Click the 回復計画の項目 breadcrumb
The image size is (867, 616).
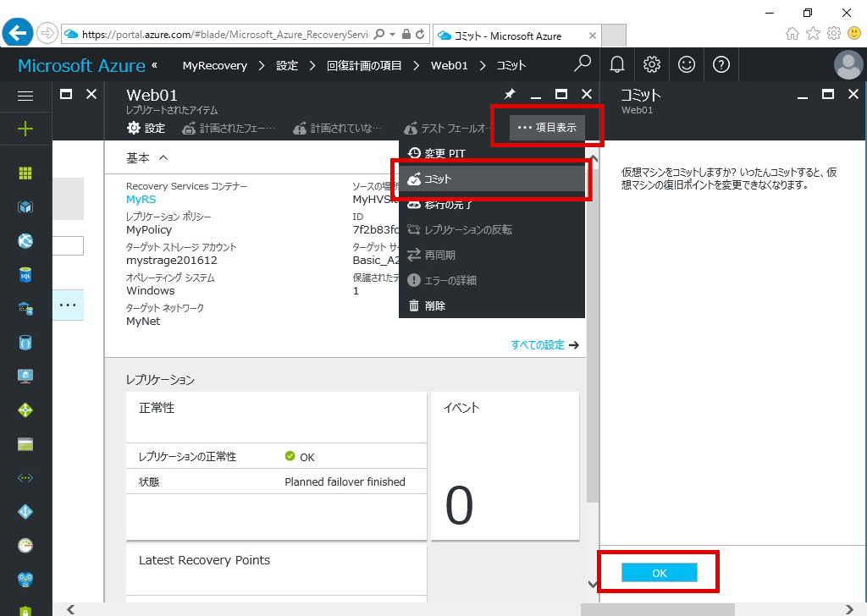364,66
